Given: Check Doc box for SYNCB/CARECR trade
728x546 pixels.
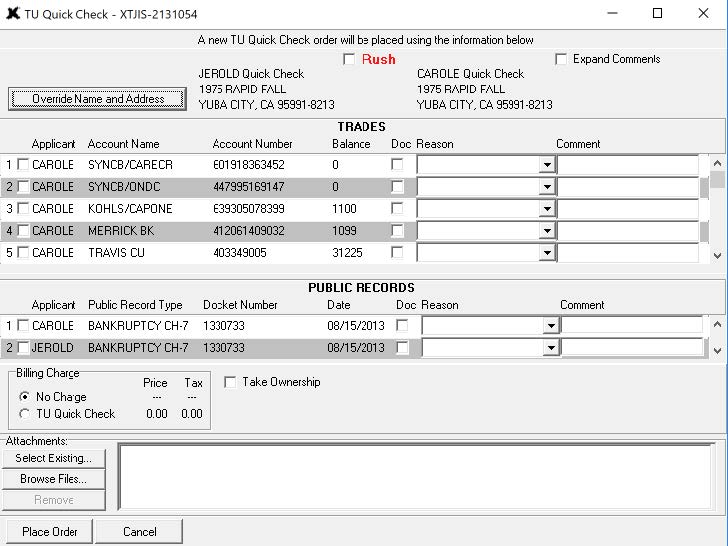Looking at the screenshot, I should [397, 164].
